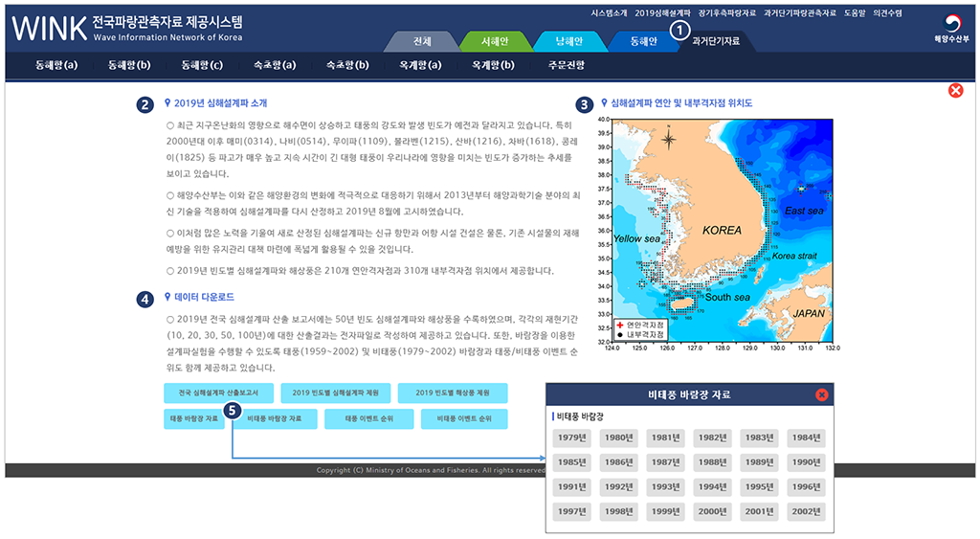Select the 1989년 wind field file

759,462
